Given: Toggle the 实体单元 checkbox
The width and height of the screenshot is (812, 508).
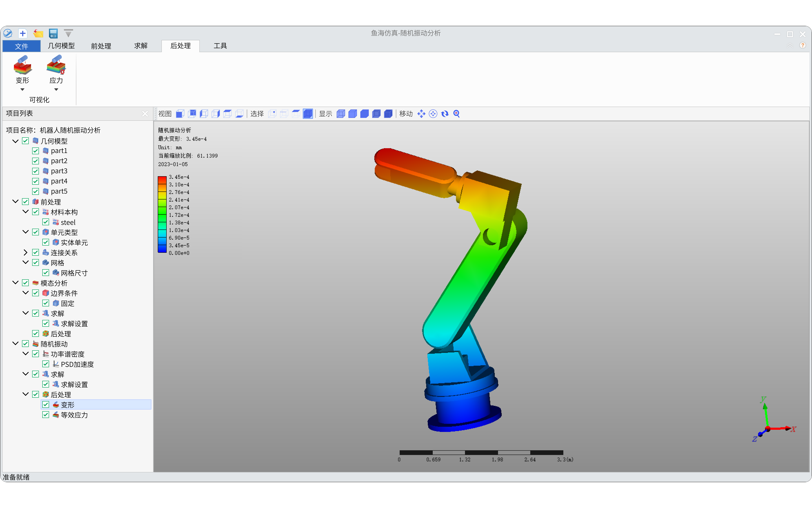Looking at the screenshot, I should click(x=46, y=242).
